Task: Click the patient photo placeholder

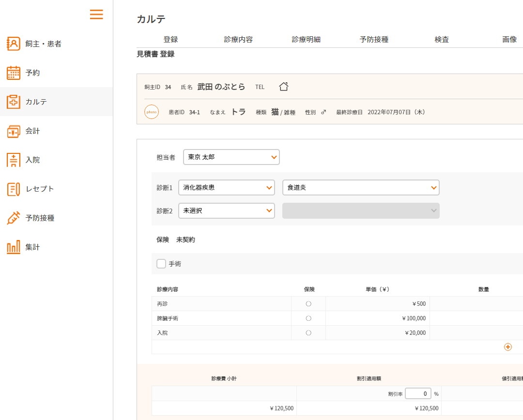Action: pos(152,112)
